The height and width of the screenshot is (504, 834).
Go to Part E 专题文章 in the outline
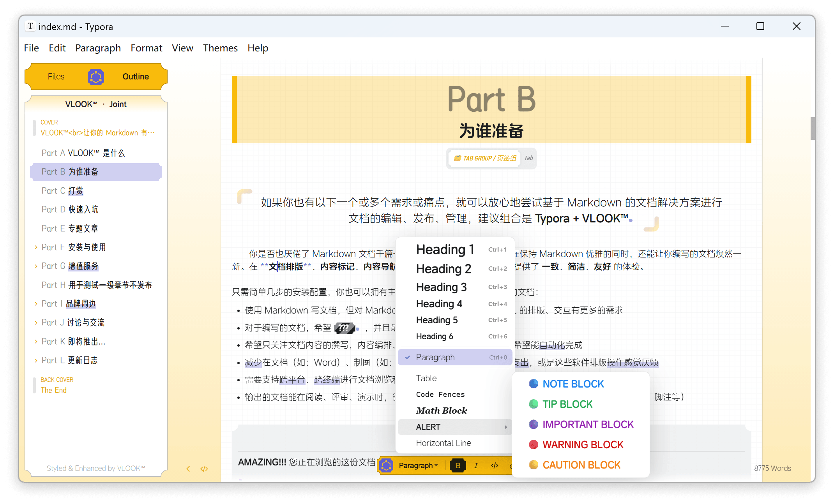(96, 229)
